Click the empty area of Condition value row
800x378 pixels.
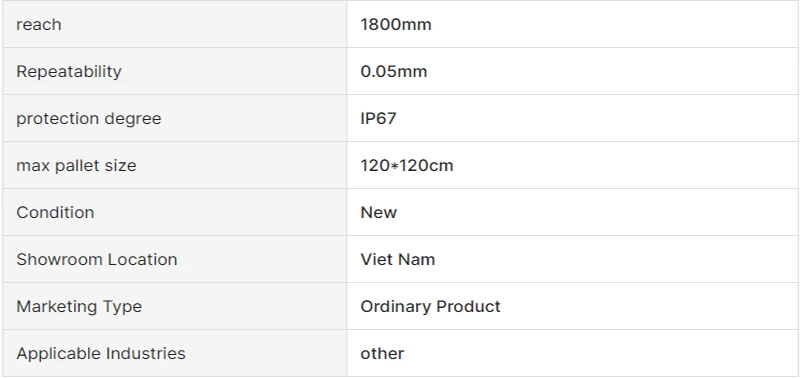(x=597, y=212)
